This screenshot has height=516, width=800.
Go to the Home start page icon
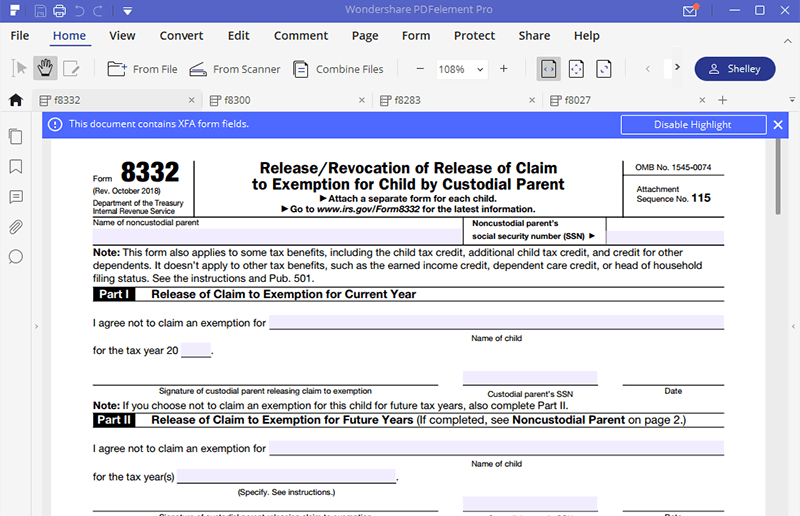[x=15, y=100]
